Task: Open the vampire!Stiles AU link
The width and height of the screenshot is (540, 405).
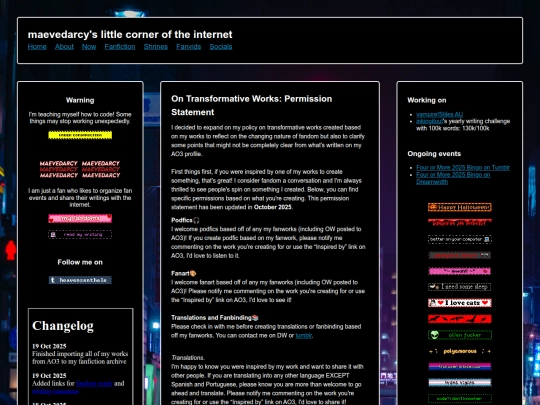Action: (x=439, y=114)
